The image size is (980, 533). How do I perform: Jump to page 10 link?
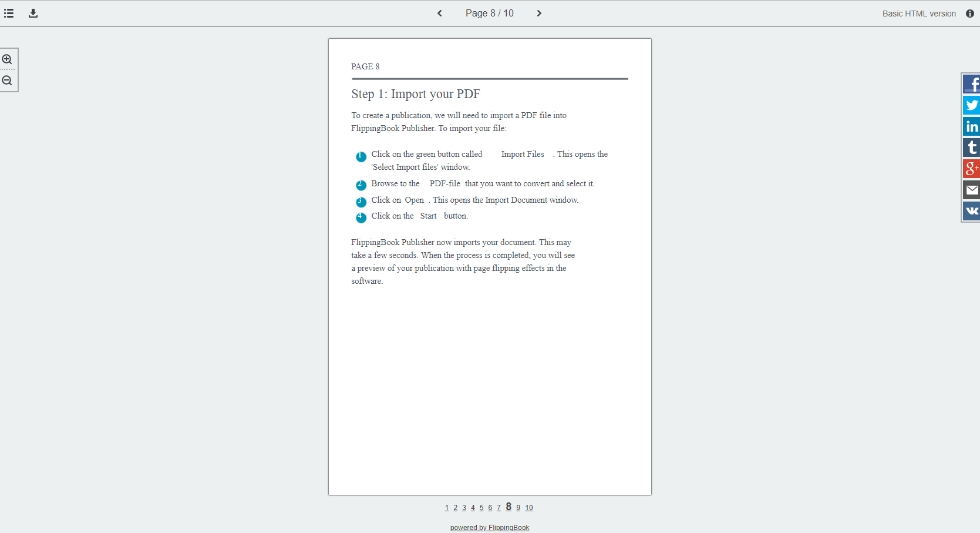coord(529,508)
